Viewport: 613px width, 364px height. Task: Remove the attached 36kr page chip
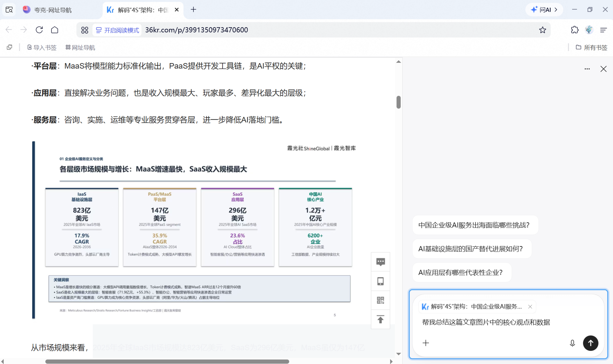(530, 307)
